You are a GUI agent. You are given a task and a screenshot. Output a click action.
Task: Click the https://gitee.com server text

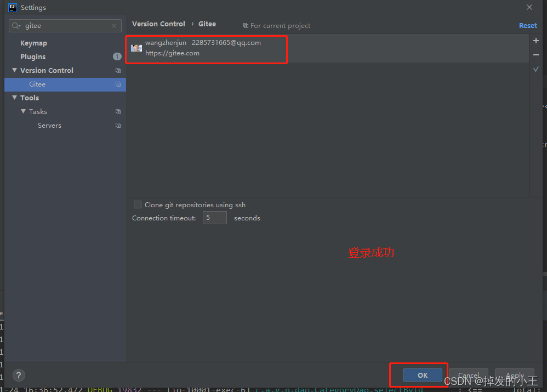[x=172, y=53]
